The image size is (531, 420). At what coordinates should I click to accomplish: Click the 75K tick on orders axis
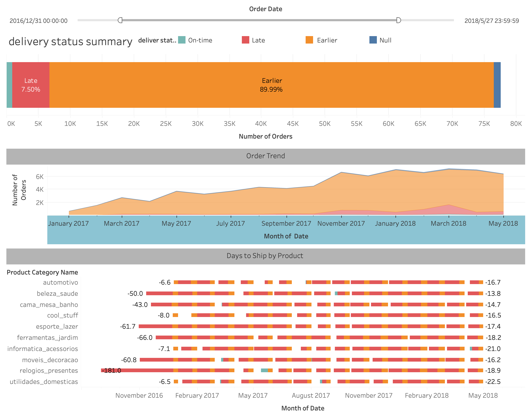point(484,124)
